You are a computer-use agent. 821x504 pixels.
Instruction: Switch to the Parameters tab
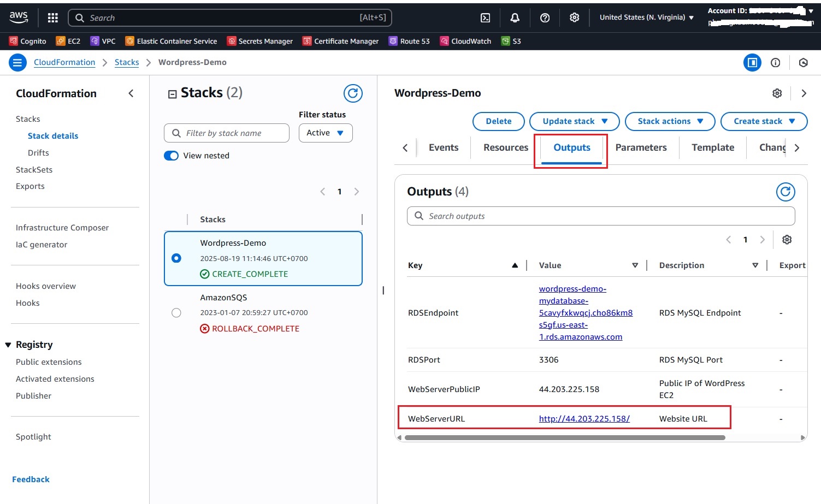(641, 147)
